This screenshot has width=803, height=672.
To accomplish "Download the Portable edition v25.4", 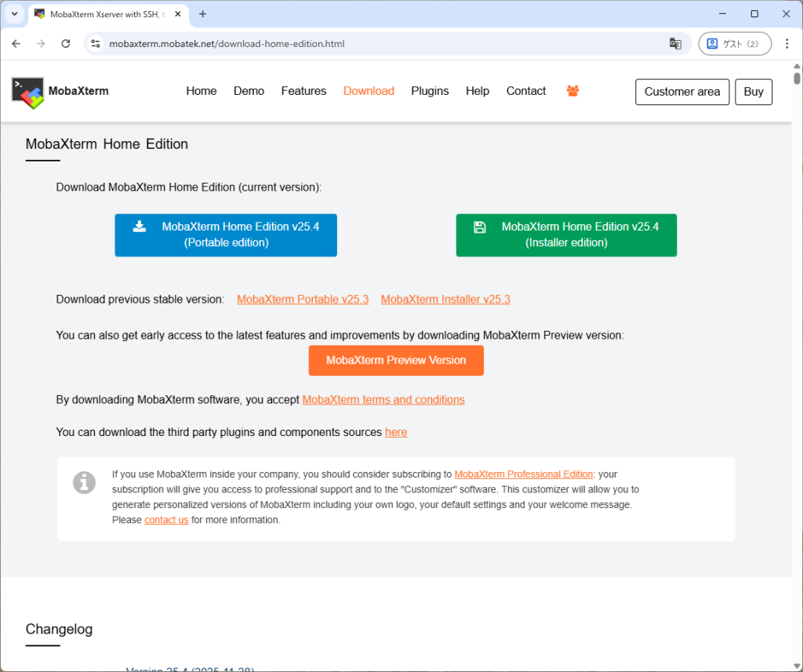I will (226, 234).
